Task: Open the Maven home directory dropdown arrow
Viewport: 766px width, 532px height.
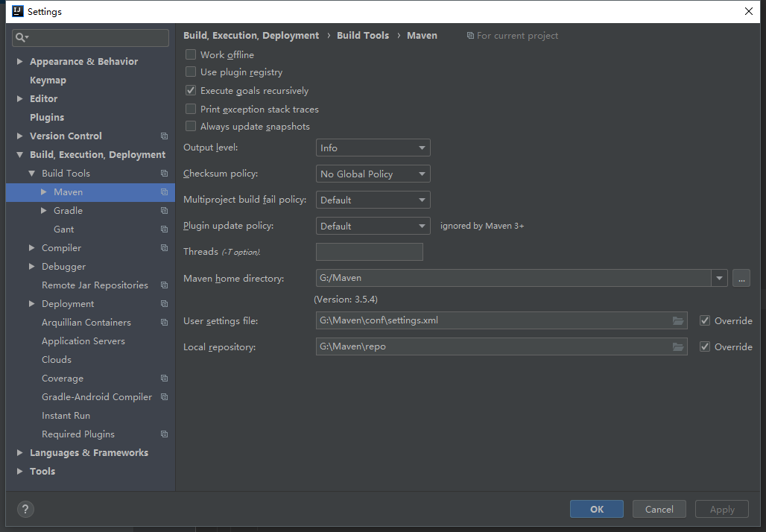Action: 719,278
